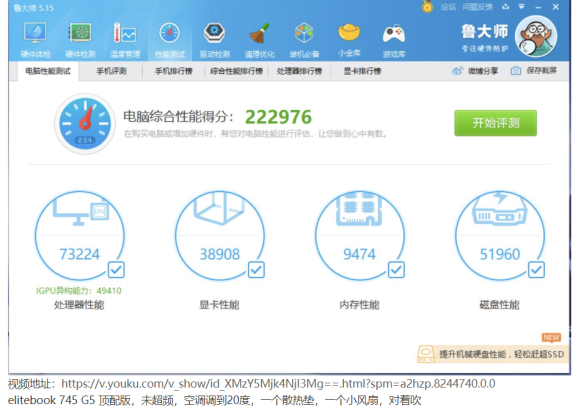The height and width of the screenshot is (409, 581).
Task: Click the download tray icon in title bar
Action: click(505, 7)
